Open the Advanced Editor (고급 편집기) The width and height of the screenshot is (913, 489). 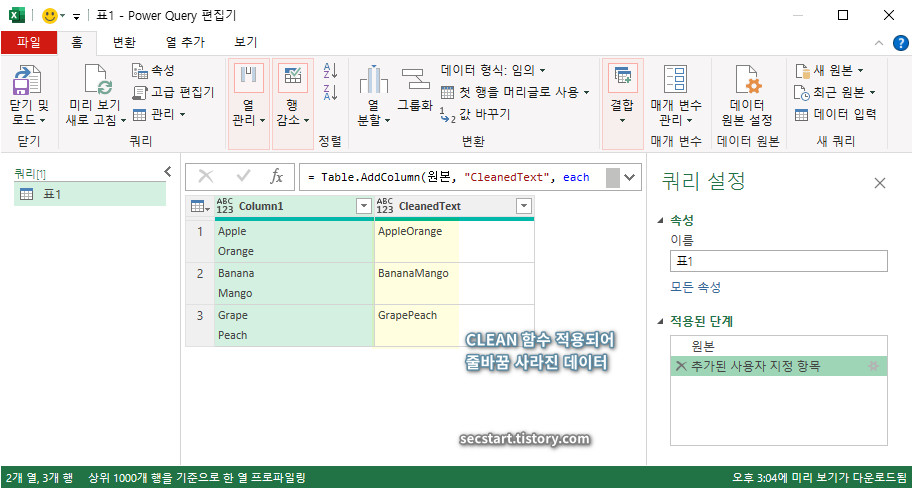[x=174, y=93]
